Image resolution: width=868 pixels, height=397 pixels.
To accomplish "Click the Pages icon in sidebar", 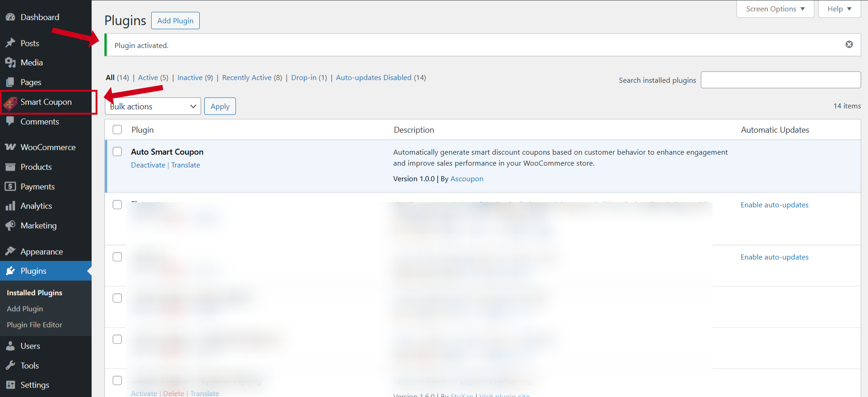I will (10, 82).
